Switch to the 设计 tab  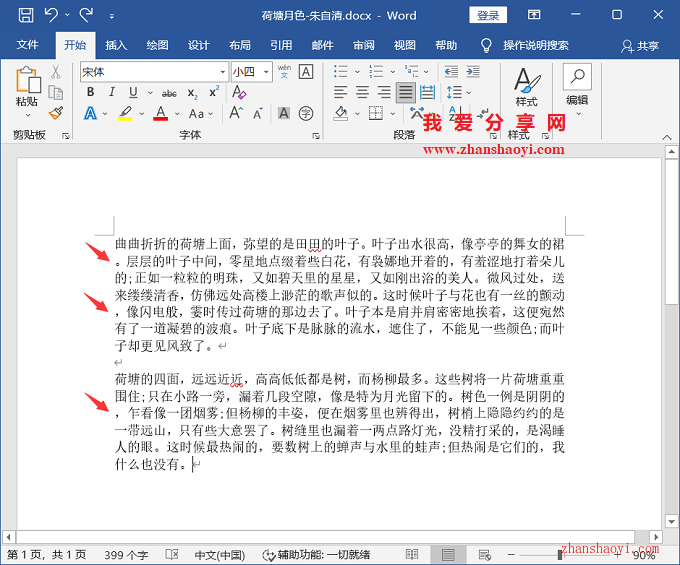pyautogui.click(x=198, y=45)
